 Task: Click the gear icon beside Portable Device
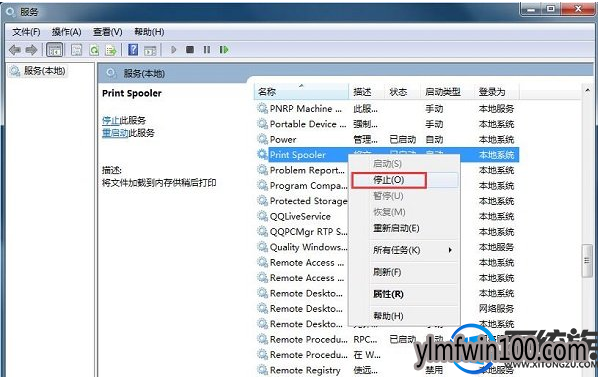click(x=262, y=124)
